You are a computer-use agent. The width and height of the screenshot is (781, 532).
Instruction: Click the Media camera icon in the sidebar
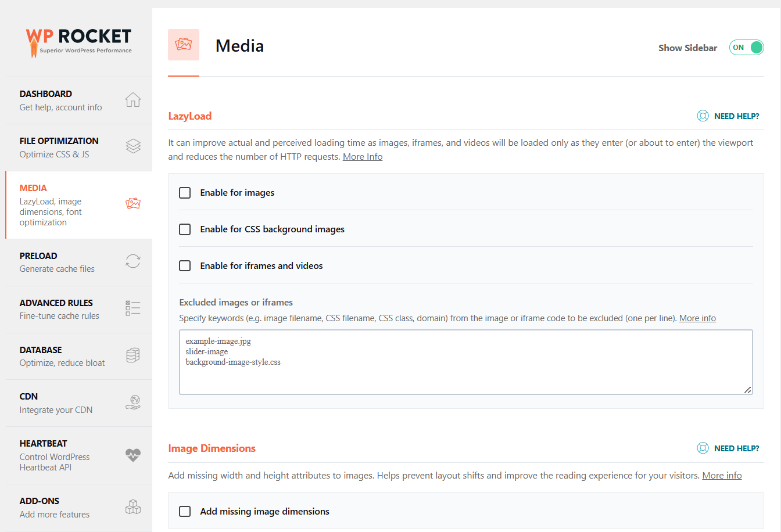tap(133, 204)
